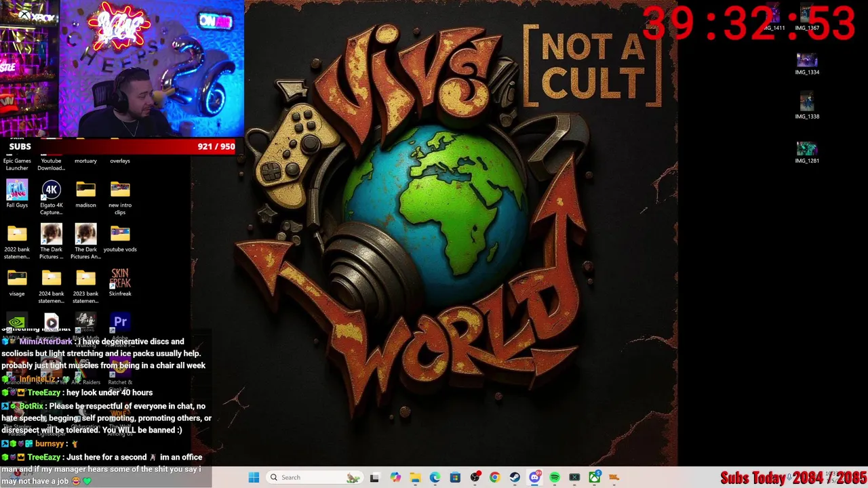Open File Explorer from the taskbar

[x=415, y=477]
